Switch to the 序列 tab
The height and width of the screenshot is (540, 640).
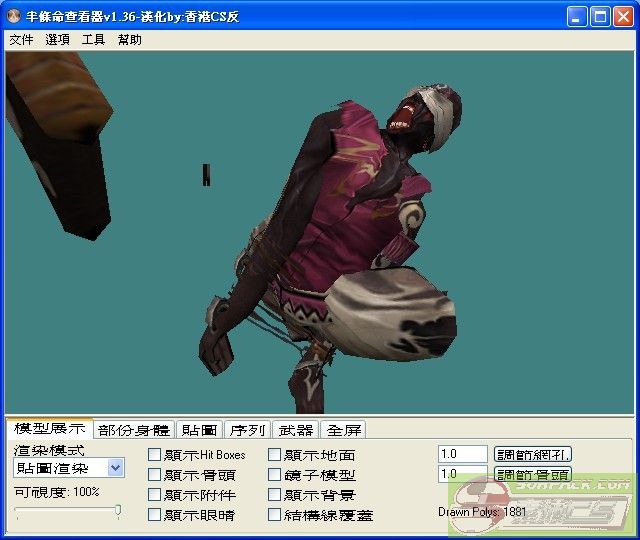[246, 430]
